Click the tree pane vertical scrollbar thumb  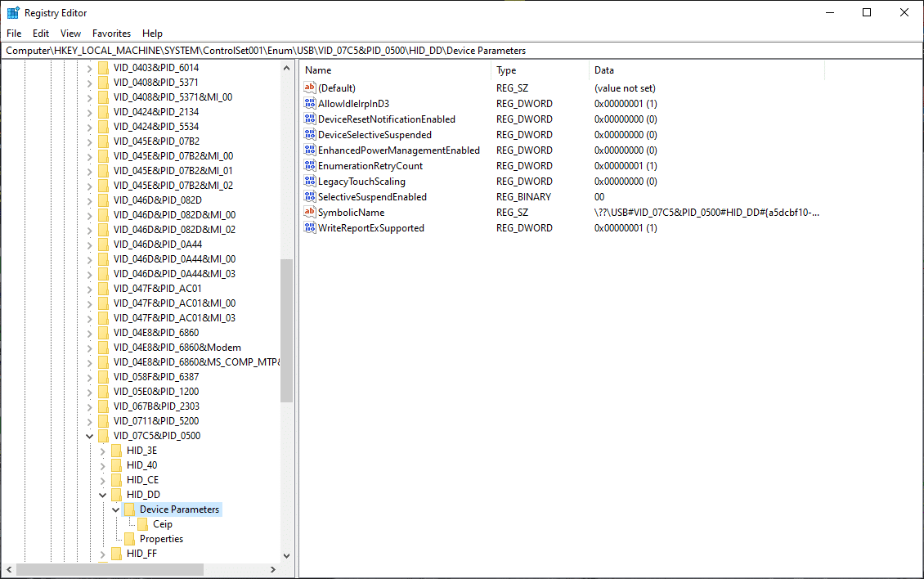pyautogui.click(x=286, y=331)
